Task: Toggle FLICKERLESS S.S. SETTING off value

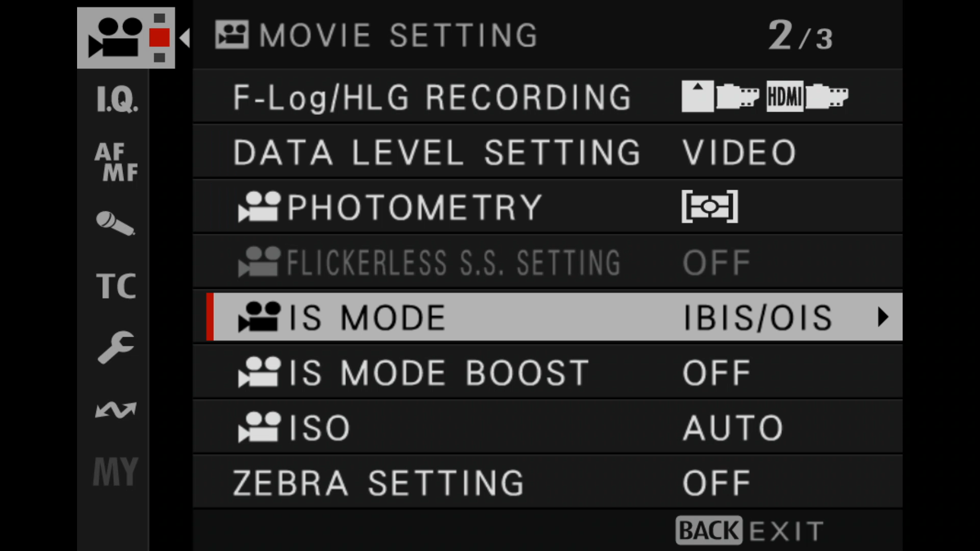Action: (717, 263)
